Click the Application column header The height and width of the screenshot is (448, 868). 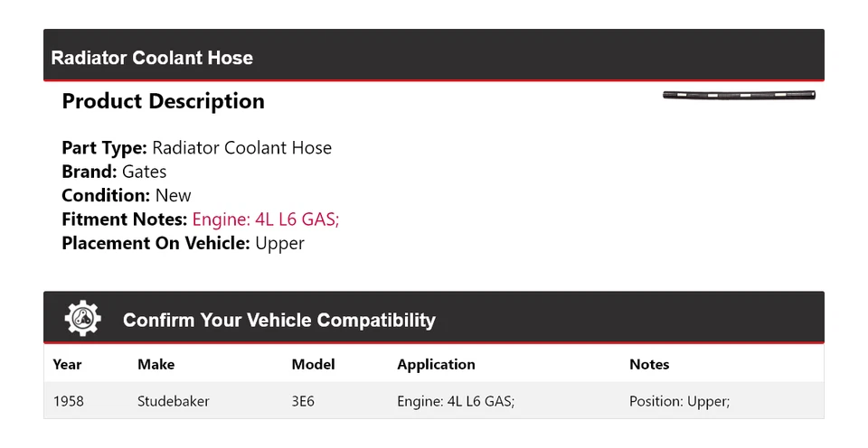point(436,364)
